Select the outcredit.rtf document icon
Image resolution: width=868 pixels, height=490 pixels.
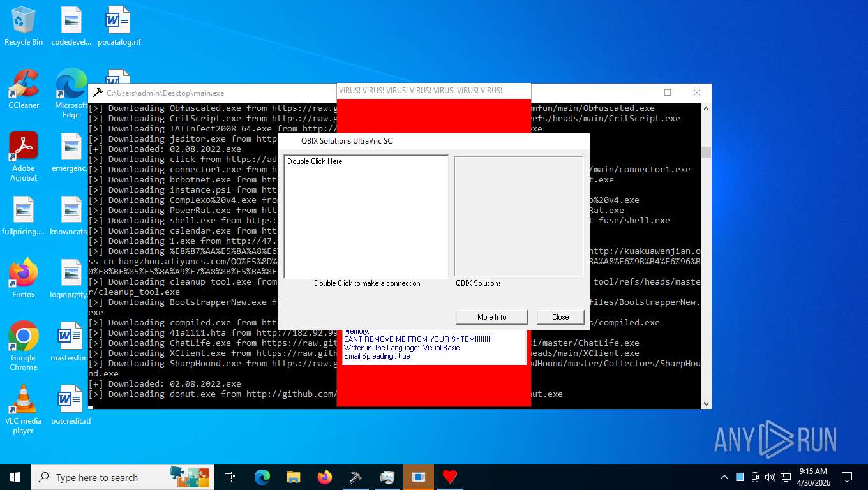71,405
